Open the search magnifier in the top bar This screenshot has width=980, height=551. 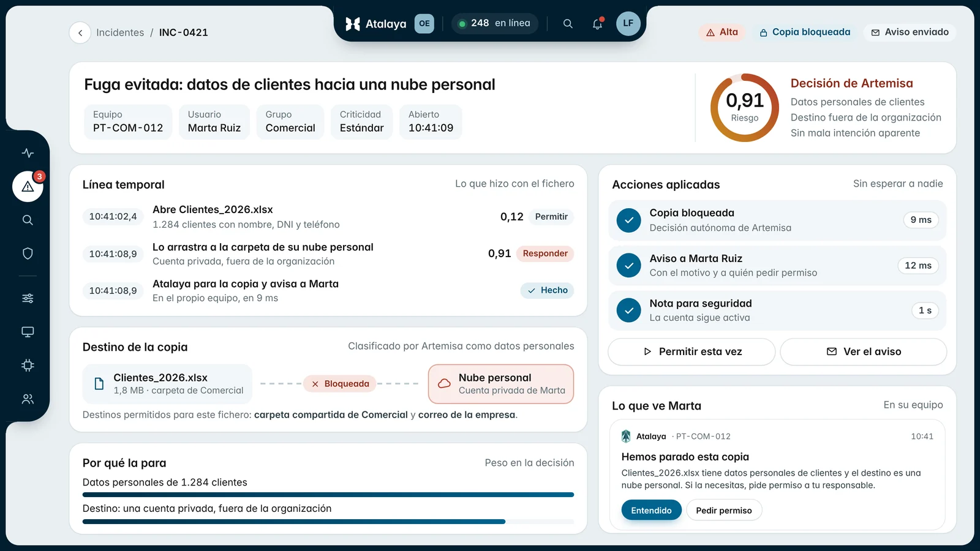tap(568, 24)
